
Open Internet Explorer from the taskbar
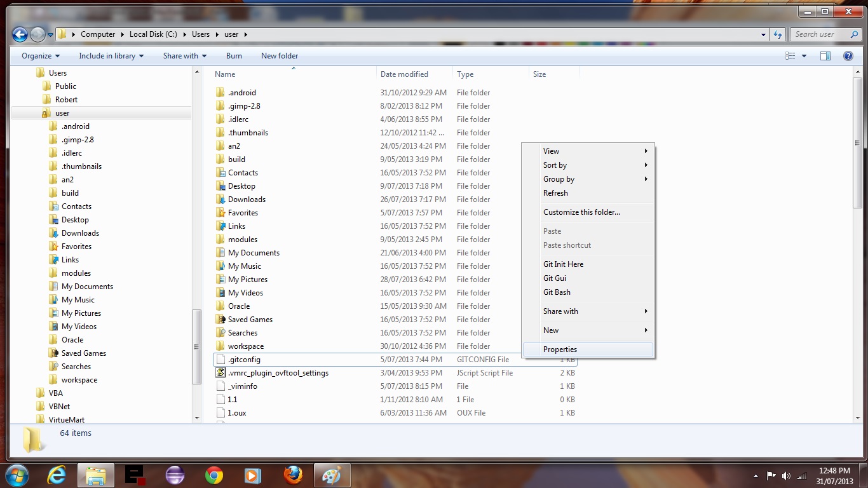click(57, 475)
